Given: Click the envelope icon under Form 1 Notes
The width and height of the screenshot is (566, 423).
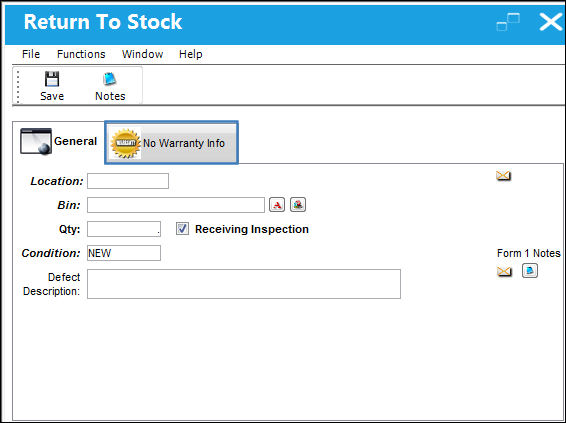Looking at the screenshot, I should (x=504, y=271).
